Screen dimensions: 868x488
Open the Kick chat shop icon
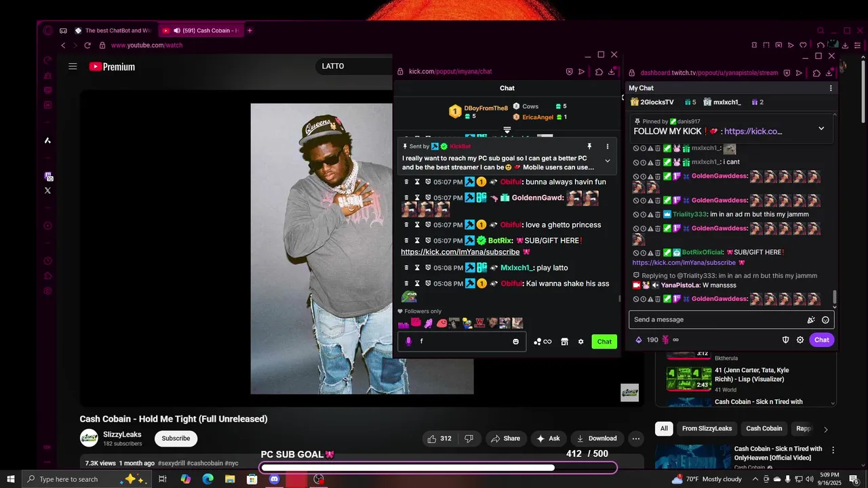click(x=564, y=342)
